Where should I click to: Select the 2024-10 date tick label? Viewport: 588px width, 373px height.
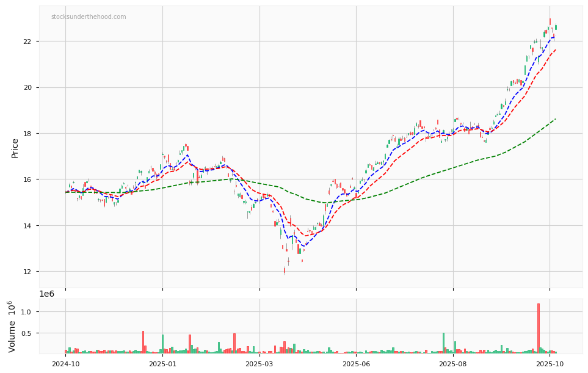(65, 364)
